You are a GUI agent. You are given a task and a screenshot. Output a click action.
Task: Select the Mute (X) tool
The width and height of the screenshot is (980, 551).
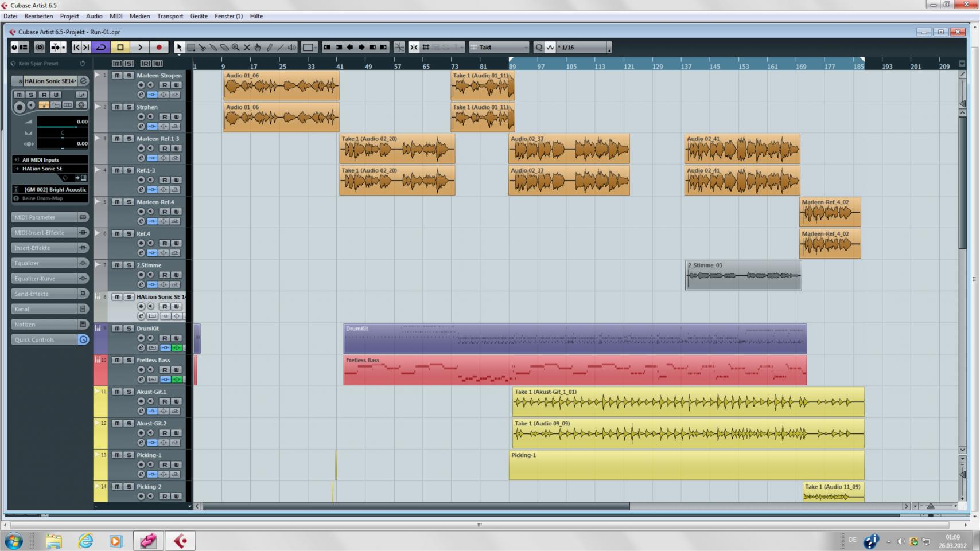247,48
